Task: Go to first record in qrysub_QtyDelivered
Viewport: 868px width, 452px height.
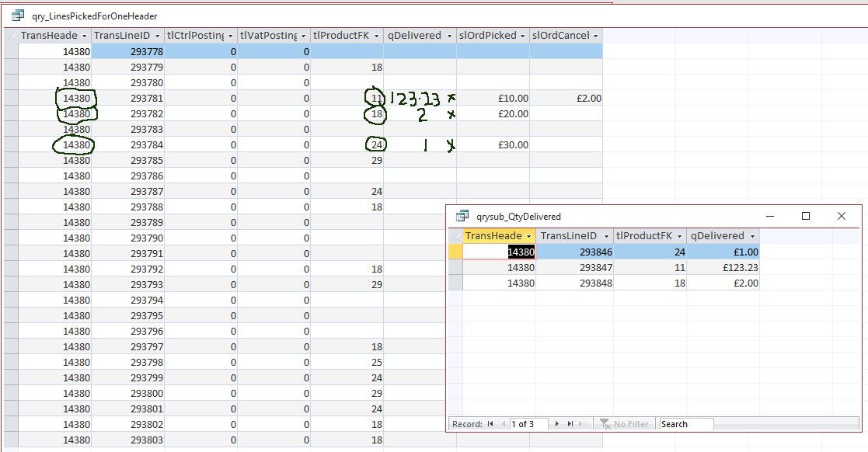Action: (490, 424)
